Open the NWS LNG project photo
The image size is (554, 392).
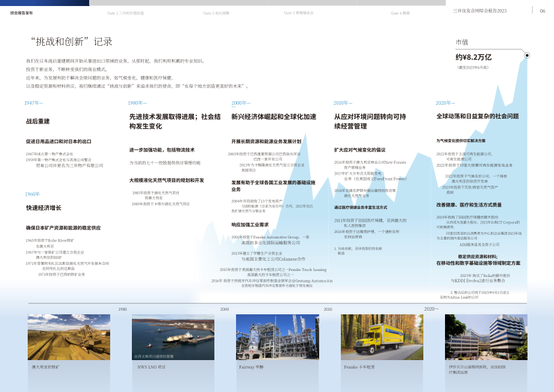point(173,337)
